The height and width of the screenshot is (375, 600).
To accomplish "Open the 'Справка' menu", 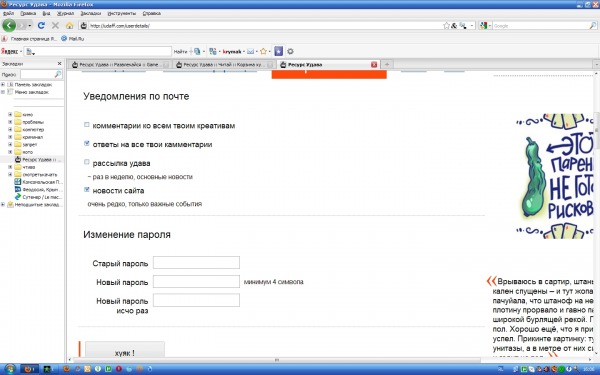I will click(x=152, y=13).
